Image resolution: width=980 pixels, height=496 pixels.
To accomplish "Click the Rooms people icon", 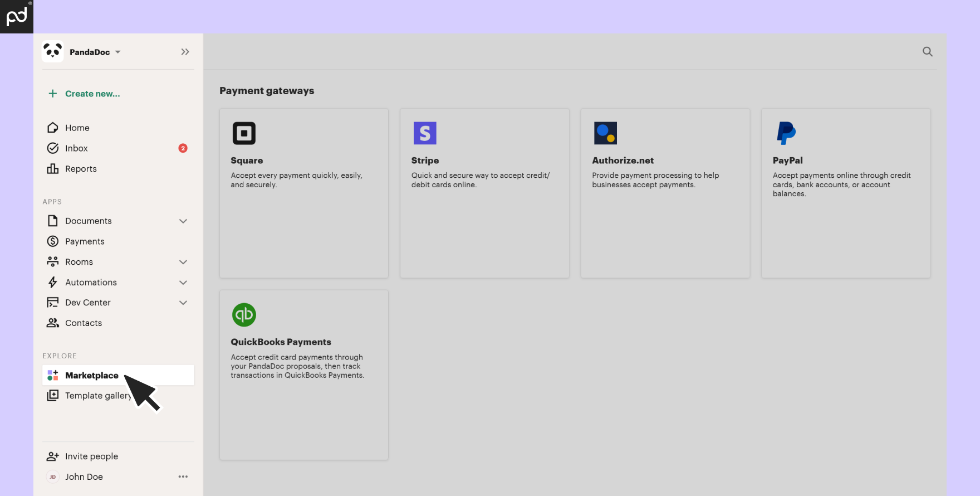I will [x=53, y=262].
